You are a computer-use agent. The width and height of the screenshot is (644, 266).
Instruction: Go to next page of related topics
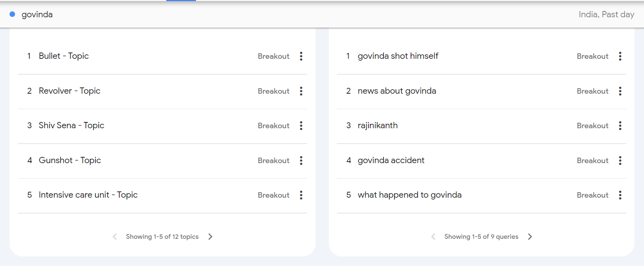click(x=210, y=237)
